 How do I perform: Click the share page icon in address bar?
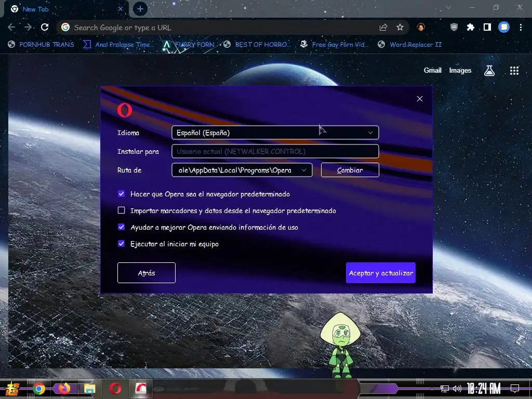[383, 28]
